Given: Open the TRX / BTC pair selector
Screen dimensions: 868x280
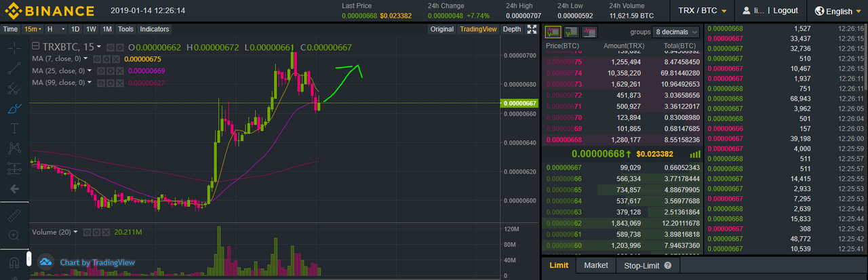Looking at the screenshot, I should (703, 11).
